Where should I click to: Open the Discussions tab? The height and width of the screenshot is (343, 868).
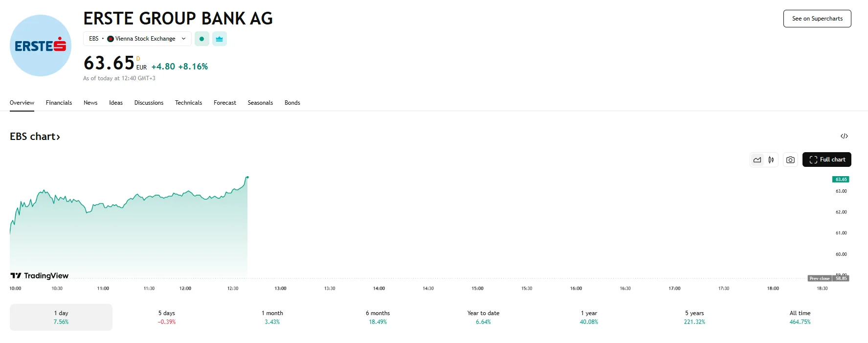pyautogui.click(x=149, y=103)
